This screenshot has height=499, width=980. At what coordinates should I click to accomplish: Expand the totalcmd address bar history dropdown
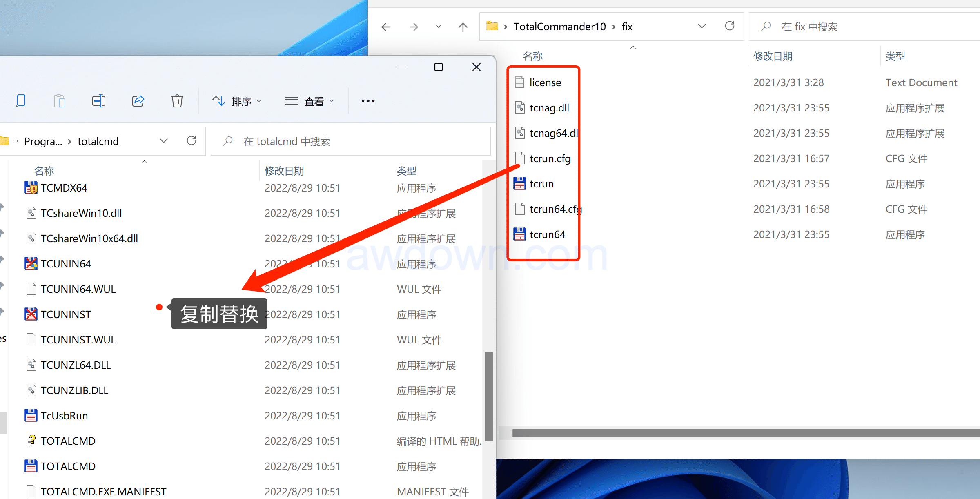(x=164, y=141)
